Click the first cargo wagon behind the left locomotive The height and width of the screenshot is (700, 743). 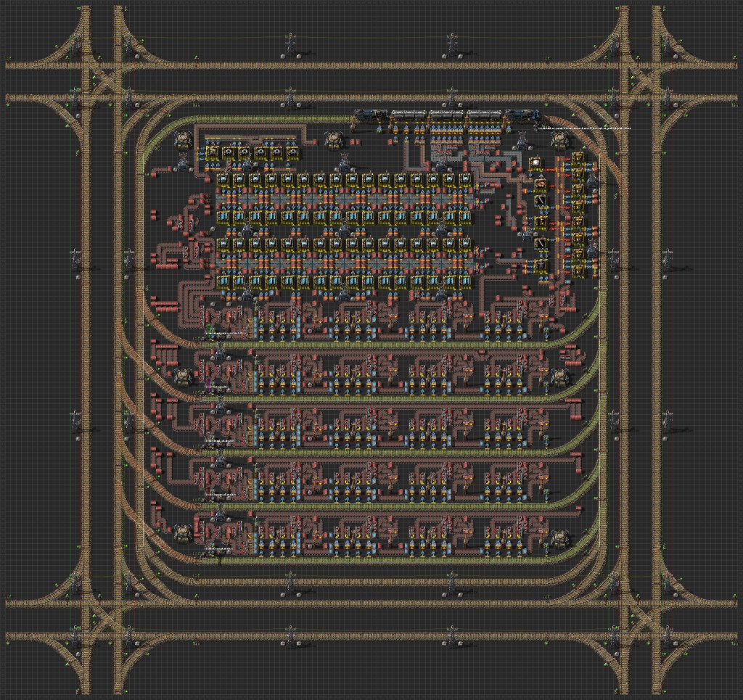point(409,115)
